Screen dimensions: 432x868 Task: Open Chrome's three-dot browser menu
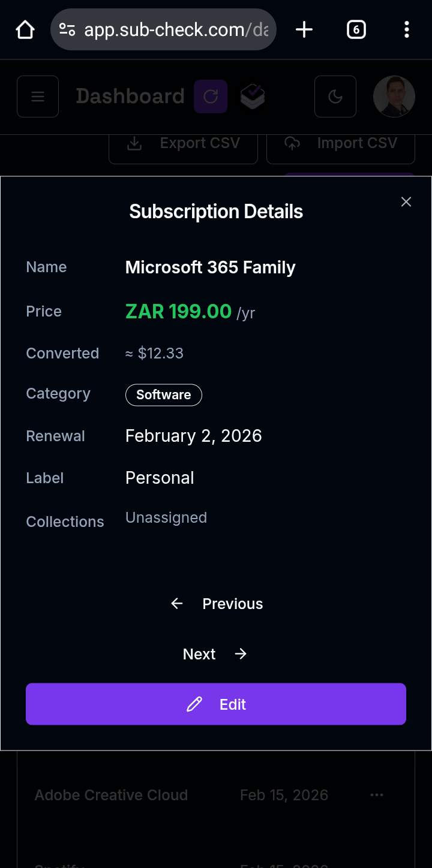(x=406, y=29)
